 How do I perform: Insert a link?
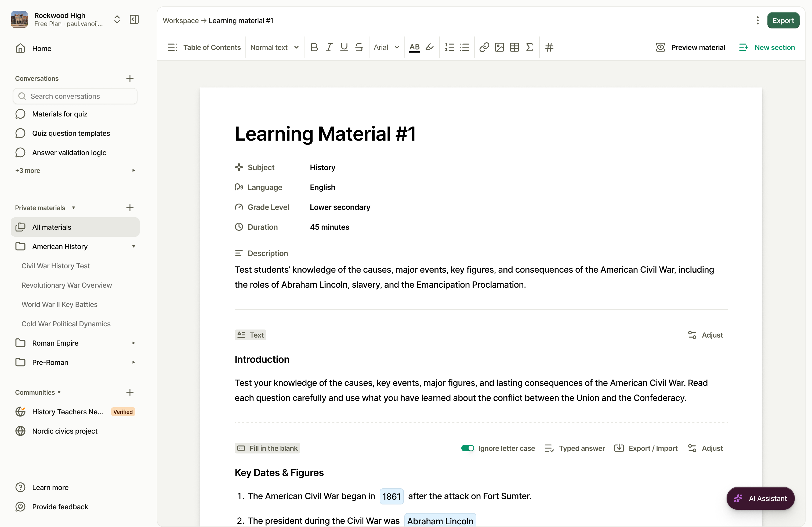484,47
